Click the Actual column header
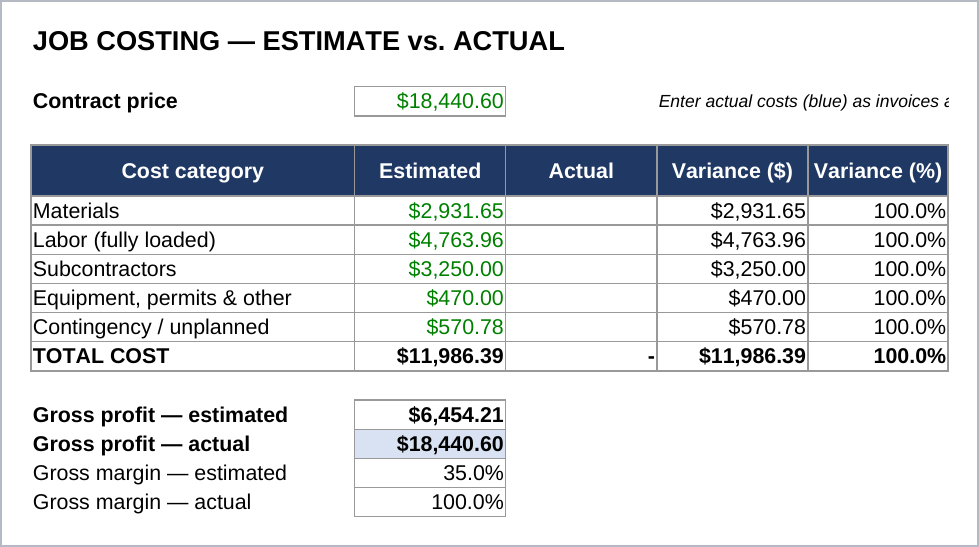 581,170
